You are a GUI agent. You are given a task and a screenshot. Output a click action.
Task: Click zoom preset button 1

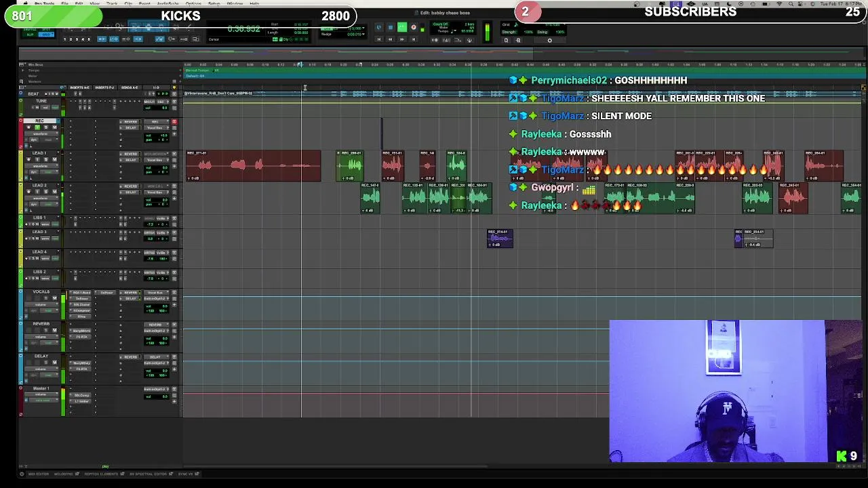65,39
